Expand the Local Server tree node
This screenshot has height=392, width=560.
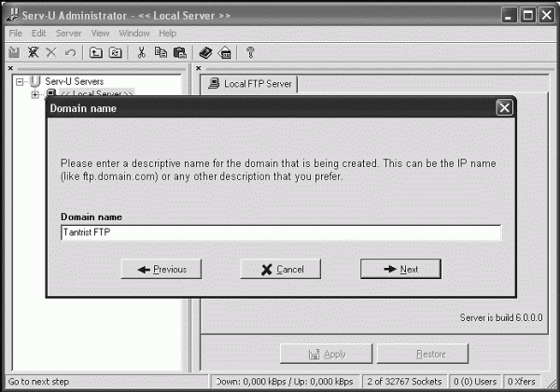coord(35,94)
